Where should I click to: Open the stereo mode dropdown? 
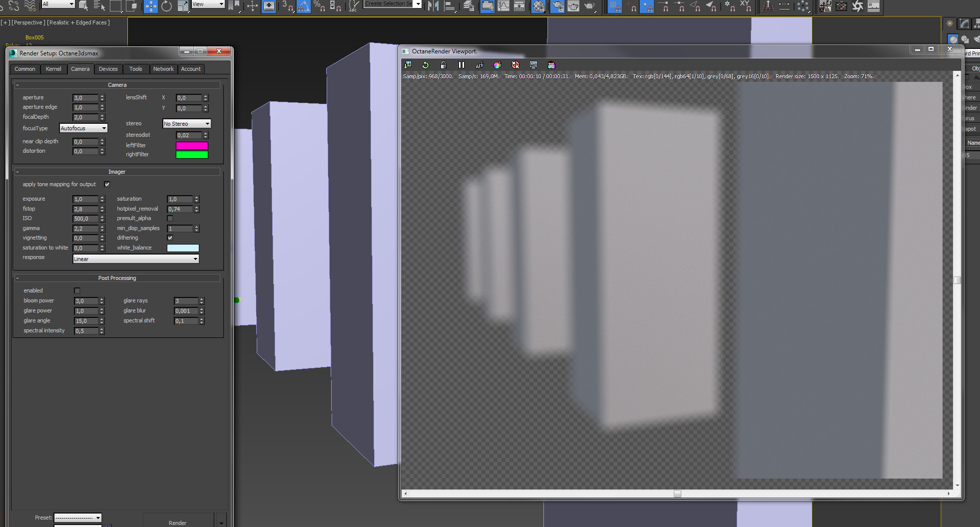187,124
